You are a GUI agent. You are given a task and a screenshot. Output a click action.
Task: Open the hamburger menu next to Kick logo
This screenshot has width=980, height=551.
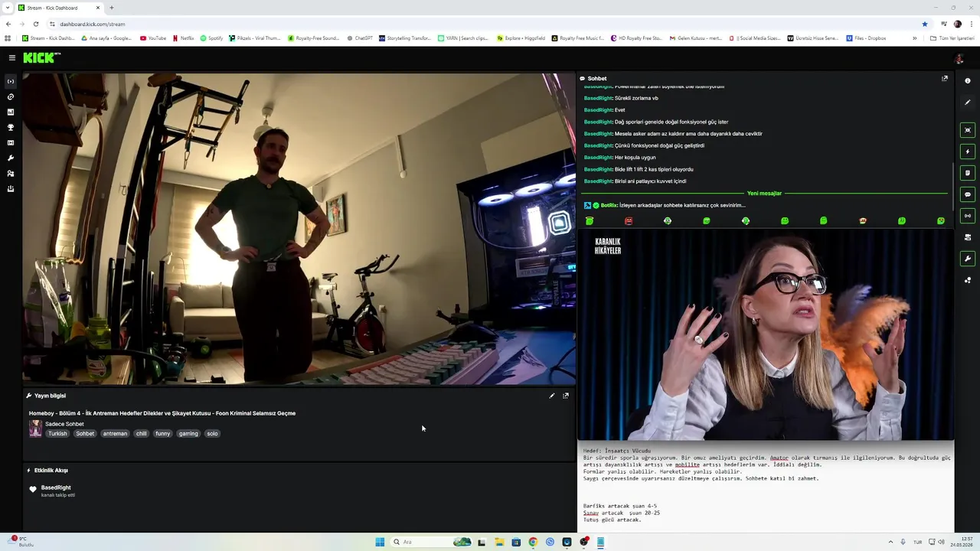[11, 57]
